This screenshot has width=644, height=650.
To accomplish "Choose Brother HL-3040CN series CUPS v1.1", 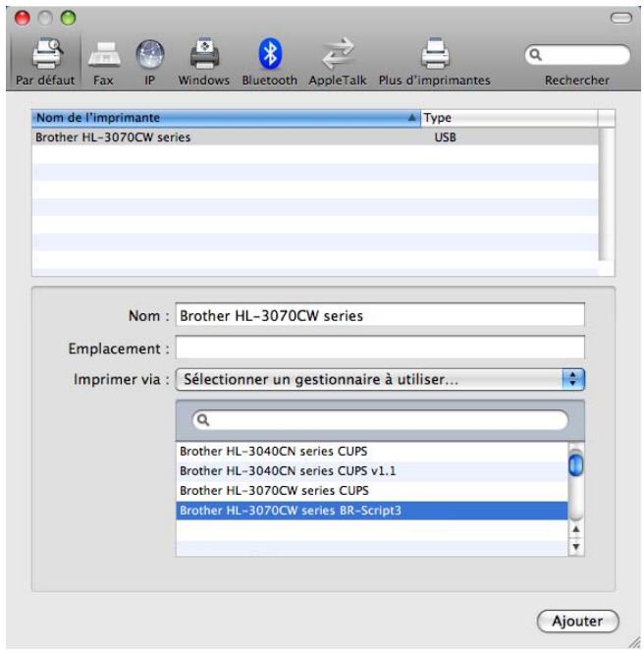I will [x=372, y=471].
